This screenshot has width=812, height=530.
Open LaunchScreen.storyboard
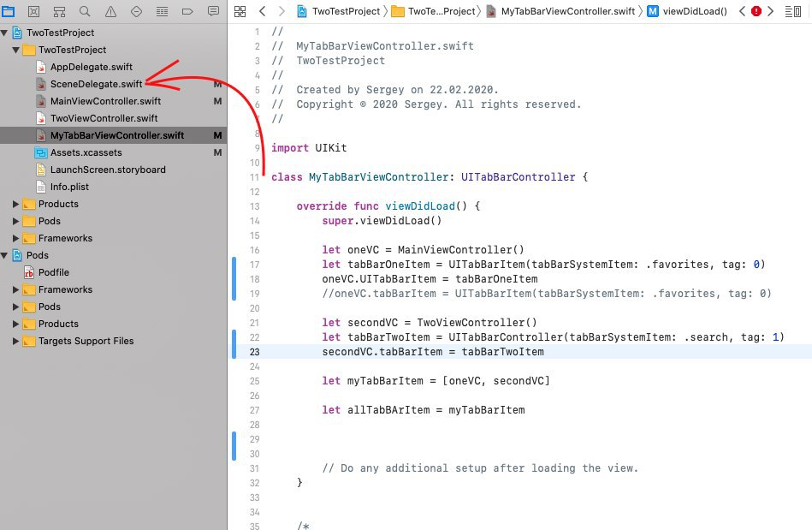[x=107, y=170]
